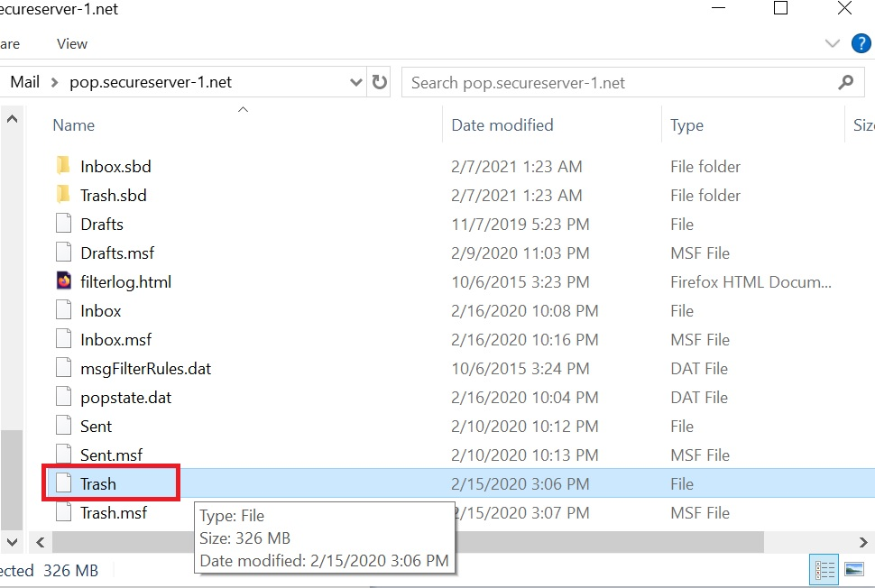The height and width of the screenshot is (588, 875).
Task: Sort by the Type column header
Action: pyautogui.click(x=686, y=125)
